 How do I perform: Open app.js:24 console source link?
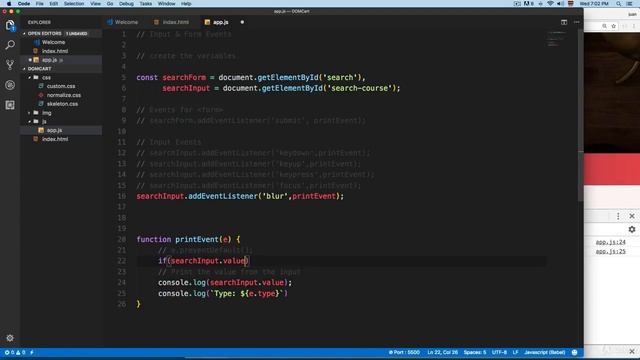[610, 242]
